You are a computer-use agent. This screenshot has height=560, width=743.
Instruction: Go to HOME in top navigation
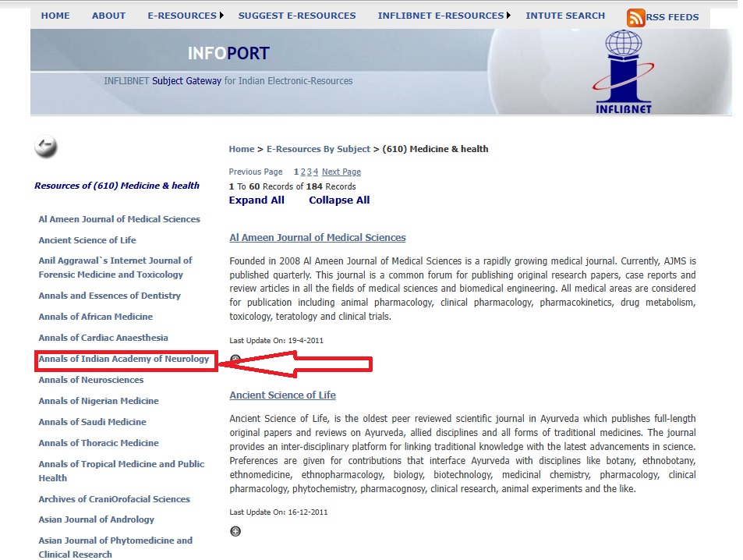pos(55,16)
